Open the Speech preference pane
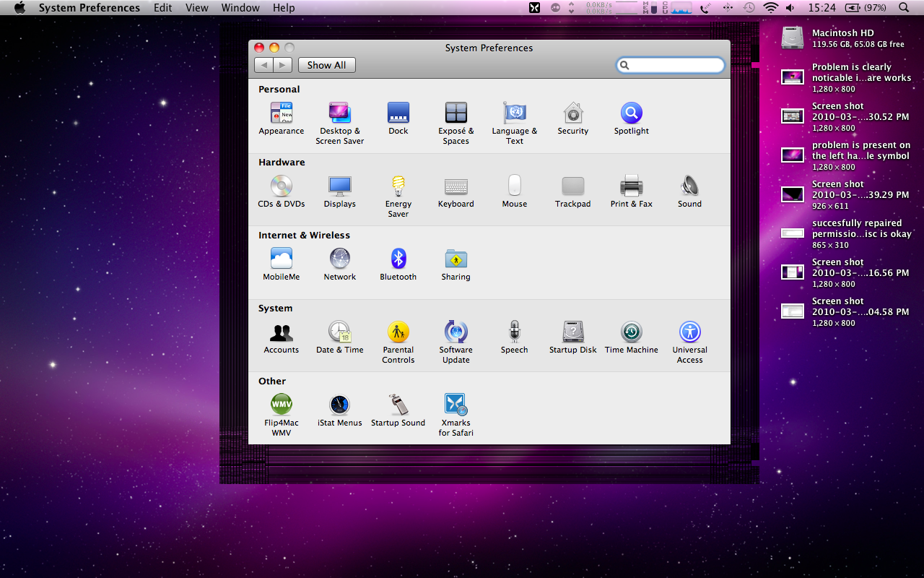Image resolution: width=924 pixels, height=578 pixels. tap(515, 337)
